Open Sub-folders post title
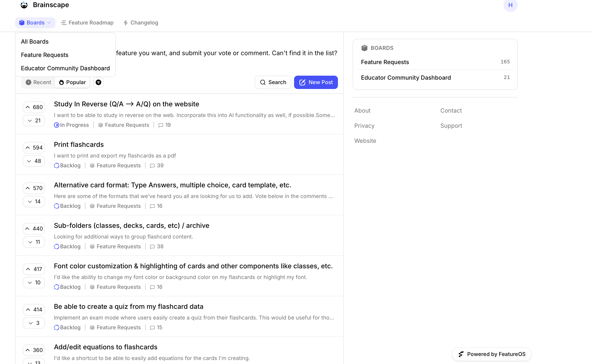593x364 pixels. [132, 225]
